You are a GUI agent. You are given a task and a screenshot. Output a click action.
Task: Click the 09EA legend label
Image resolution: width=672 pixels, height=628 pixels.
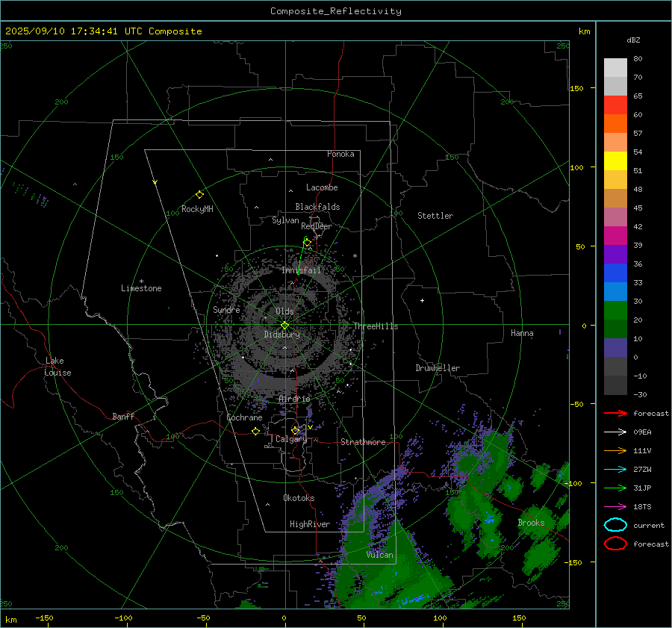(x=642, y=432)
